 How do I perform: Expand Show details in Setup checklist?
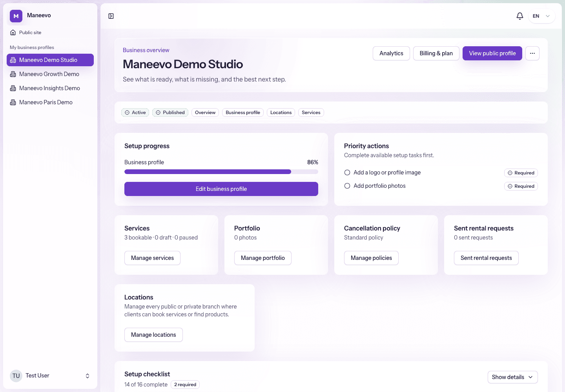pyautogui.click(x=512, y=377)
